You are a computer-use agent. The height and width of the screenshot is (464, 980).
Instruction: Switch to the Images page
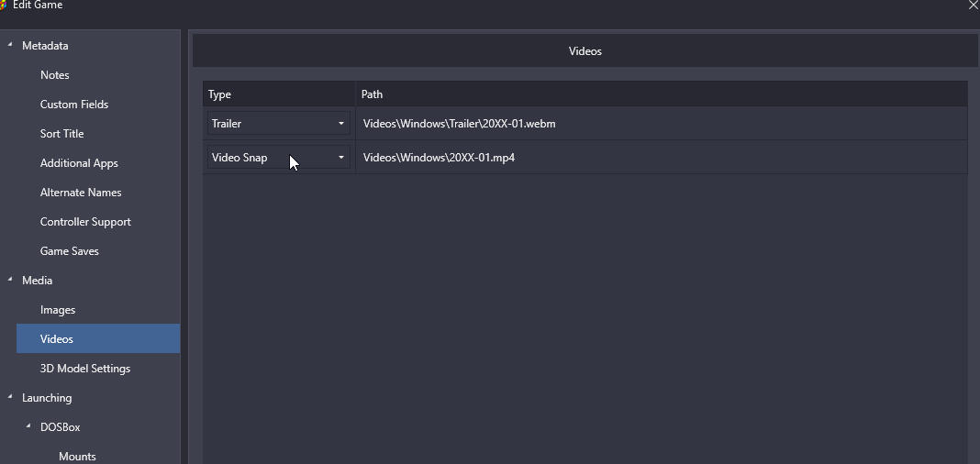(58, 310)
